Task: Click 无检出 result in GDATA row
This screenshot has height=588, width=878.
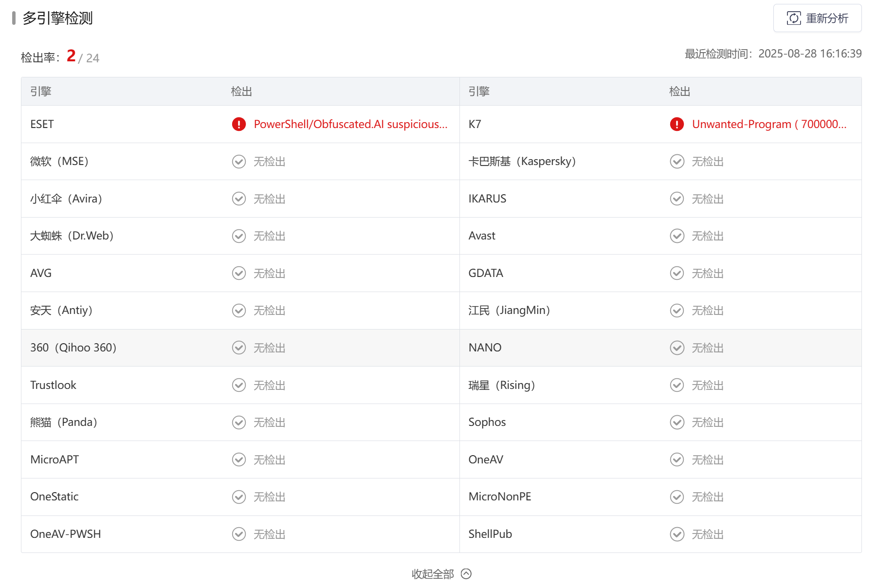Action: (708, 273)
